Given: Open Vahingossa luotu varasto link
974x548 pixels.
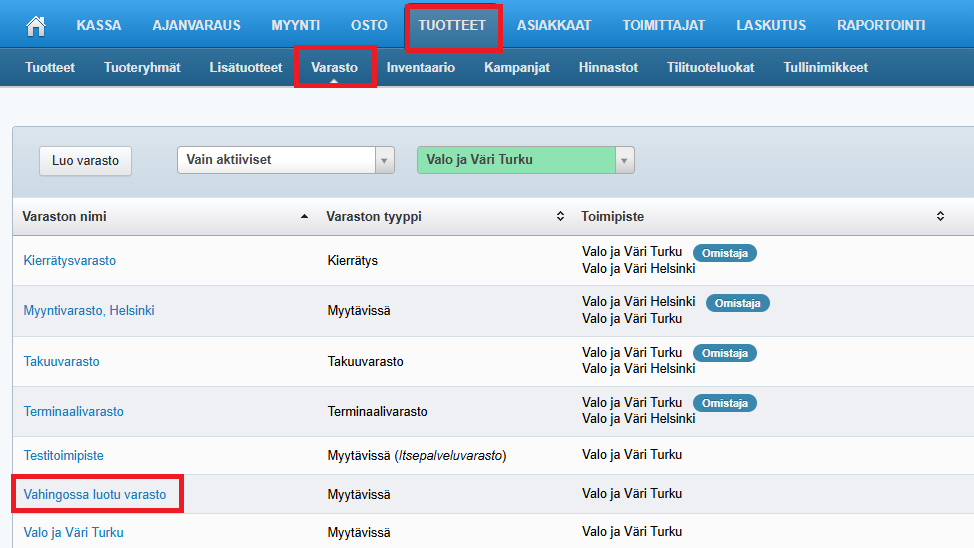Looking at the screenshot, I should point(95,495).
